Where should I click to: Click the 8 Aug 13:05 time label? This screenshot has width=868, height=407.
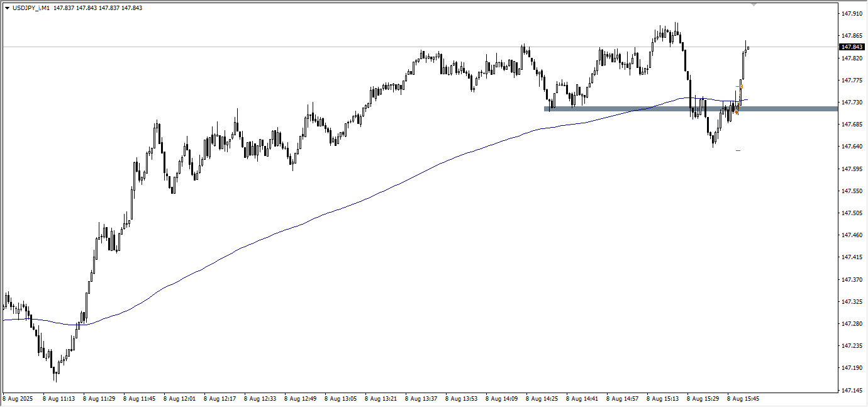point(340,399)
